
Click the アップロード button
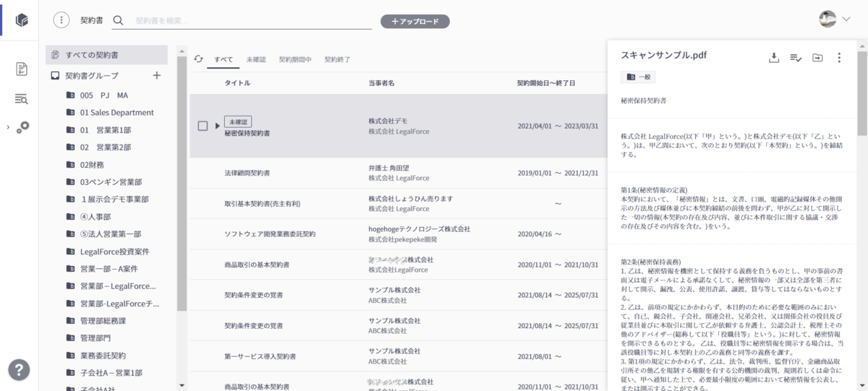415,22
